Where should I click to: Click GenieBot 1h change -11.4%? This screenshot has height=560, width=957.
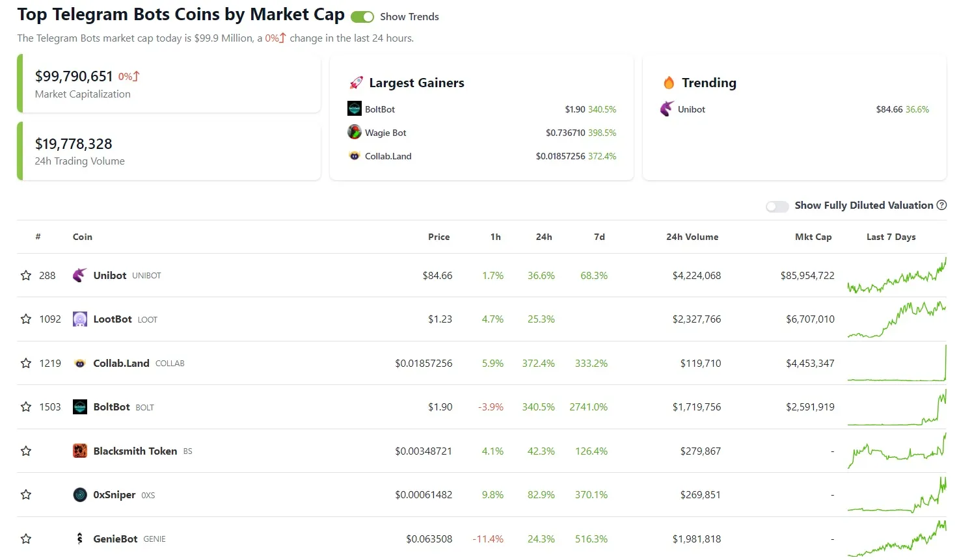tap(488, 539)
